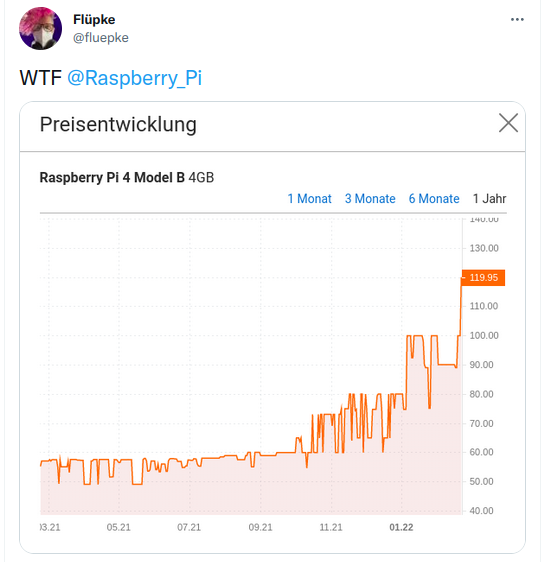Viewport: 542px width, 562px height.
Task: Switch chart range to 3 Monate
Action: (x=370, y=198)
